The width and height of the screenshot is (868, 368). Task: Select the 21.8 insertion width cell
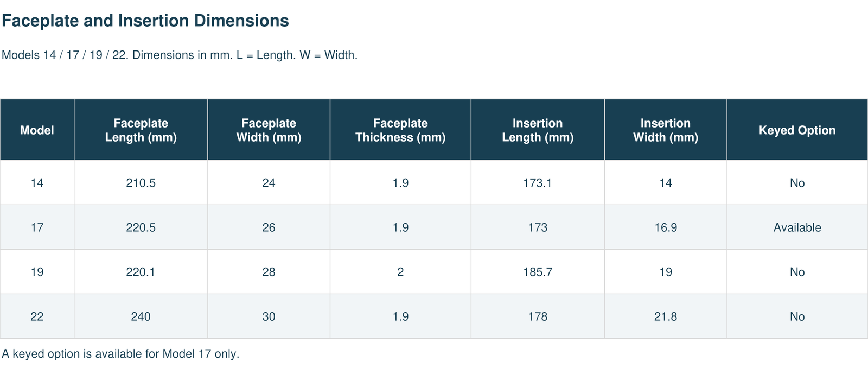666,316
